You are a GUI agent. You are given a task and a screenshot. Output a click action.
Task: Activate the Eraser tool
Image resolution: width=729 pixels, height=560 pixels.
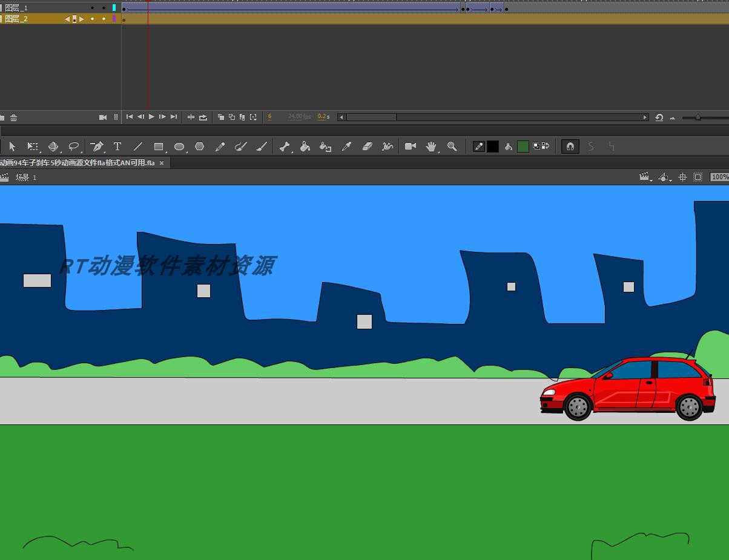tap(367, 147)
